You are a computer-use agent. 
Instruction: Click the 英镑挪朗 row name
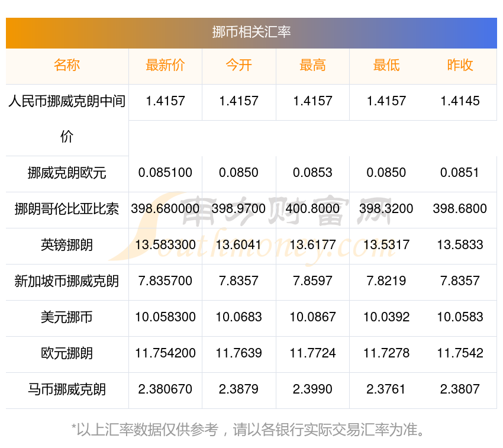pyautogui.click(x=67, y=245)
